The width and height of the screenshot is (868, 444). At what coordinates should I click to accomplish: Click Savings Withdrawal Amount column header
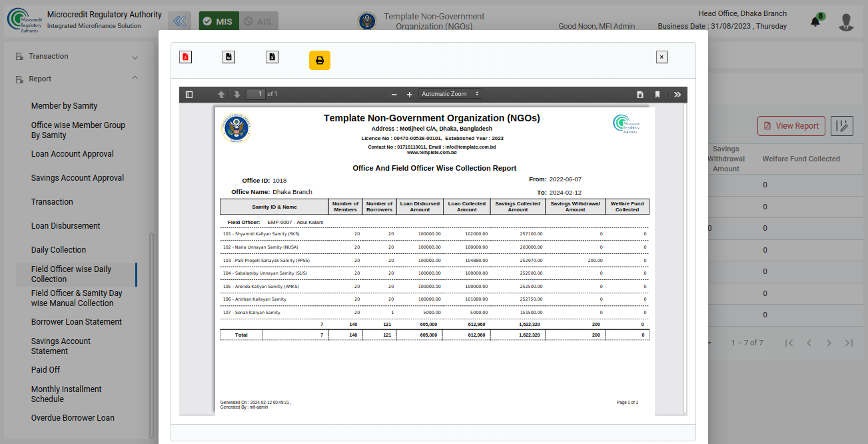tap(725, 159)
